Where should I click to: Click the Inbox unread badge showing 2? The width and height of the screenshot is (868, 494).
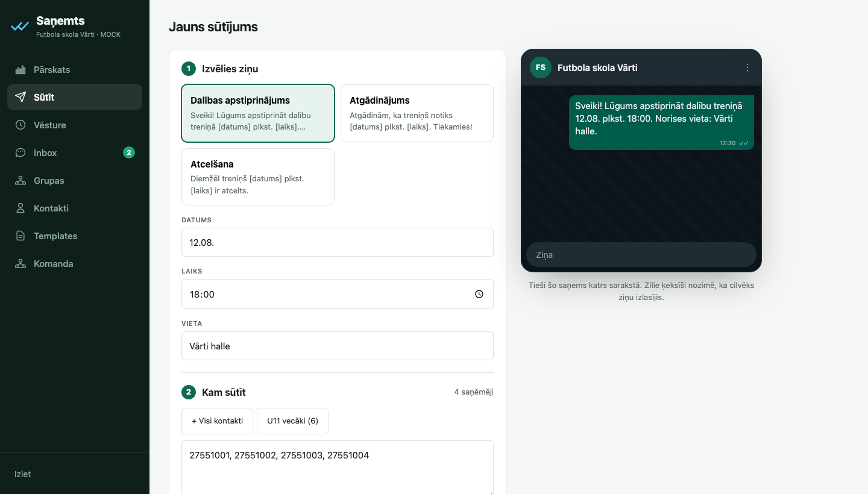pos(129,152)
